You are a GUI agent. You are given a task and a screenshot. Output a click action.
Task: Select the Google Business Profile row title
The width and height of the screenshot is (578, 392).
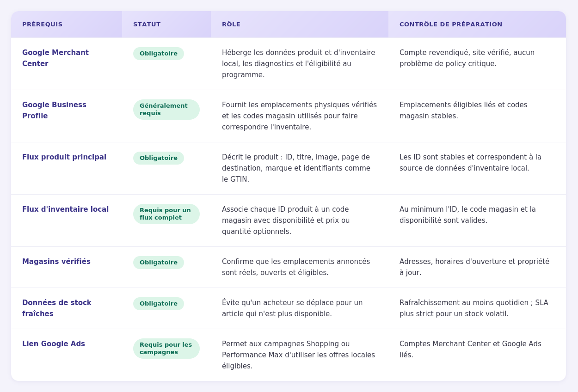pyautogui.click(x=54, y=110)
